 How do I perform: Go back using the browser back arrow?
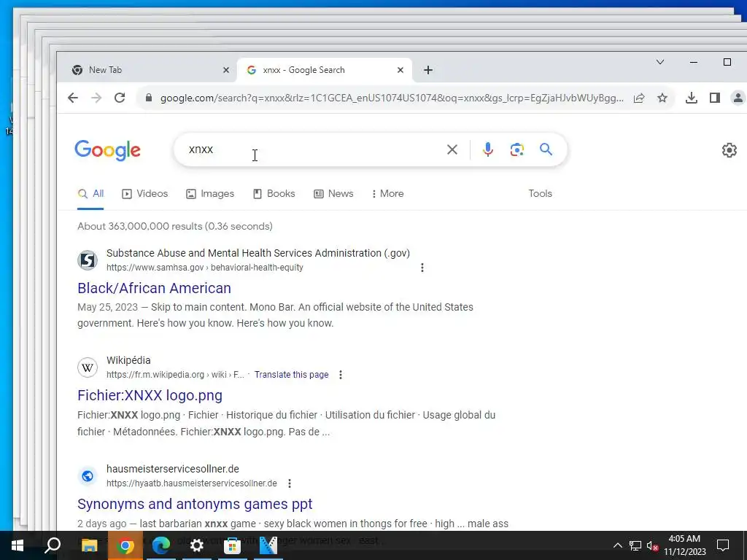click(x=72, y=98)
